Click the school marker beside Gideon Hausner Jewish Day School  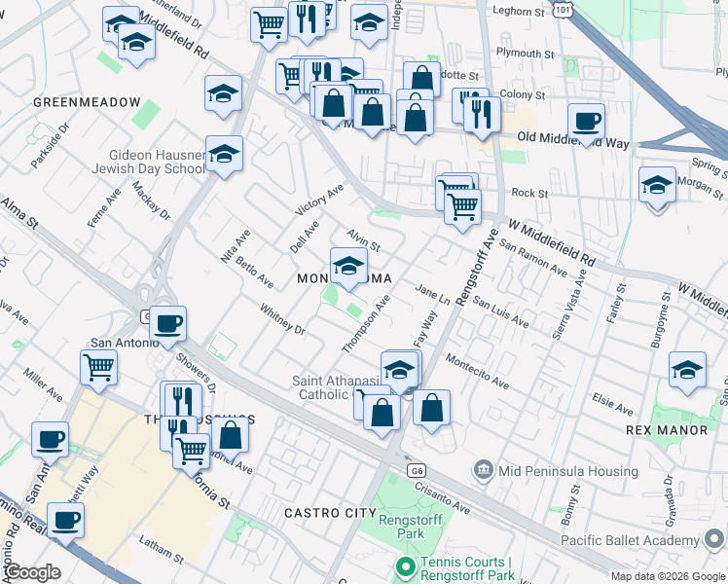coord(224,156)
